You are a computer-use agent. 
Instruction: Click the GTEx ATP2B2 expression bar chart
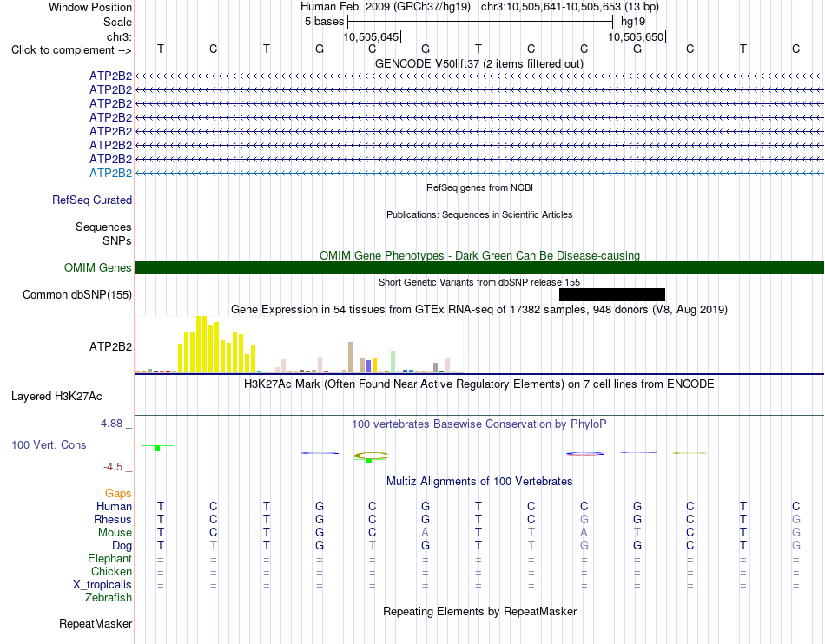click(300, 345)
